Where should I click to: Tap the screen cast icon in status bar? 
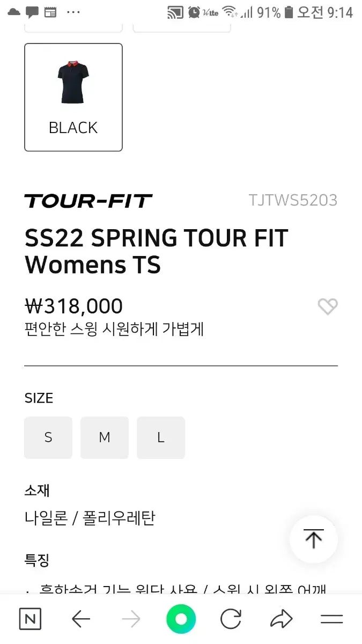pos(175,12)
